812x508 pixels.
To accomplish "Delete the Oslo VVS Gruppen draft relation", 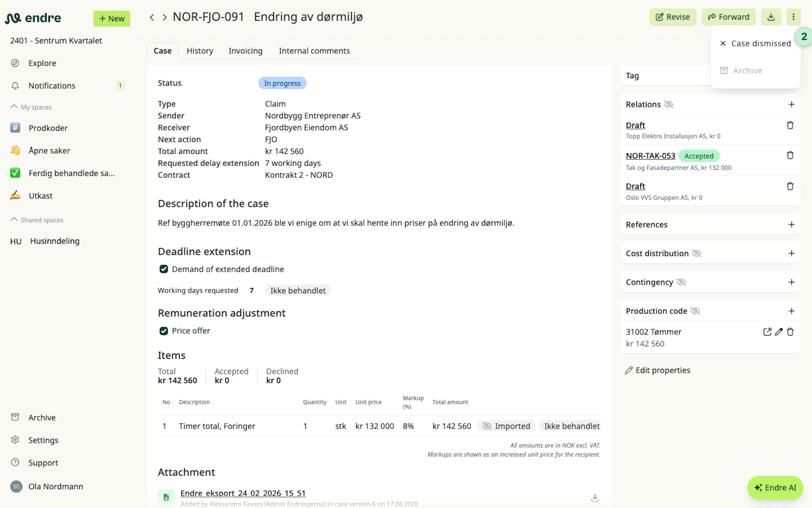I will (790, 186).
